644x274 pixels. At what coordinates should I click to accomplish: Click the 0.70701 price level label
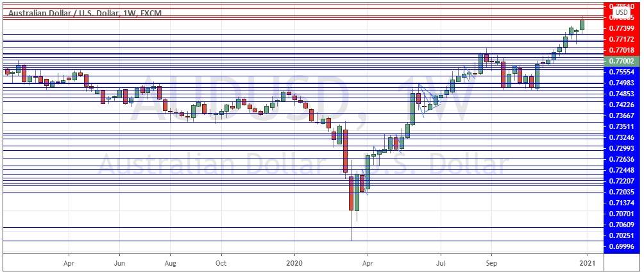(x=622, y=214)
